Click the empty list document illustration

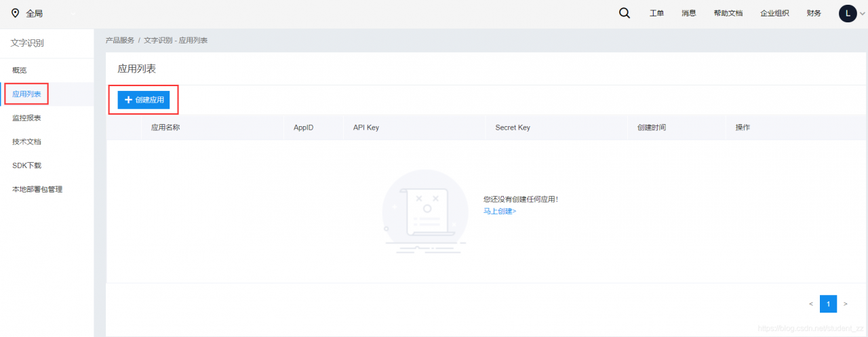pyautogui.click(x=425, y=212)
